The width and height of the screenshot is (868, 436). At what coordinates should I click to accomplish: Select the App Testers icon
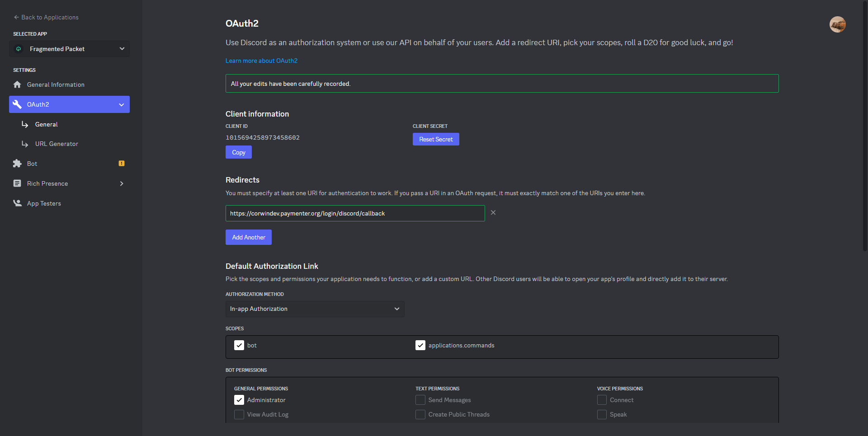tap(17, 203)
